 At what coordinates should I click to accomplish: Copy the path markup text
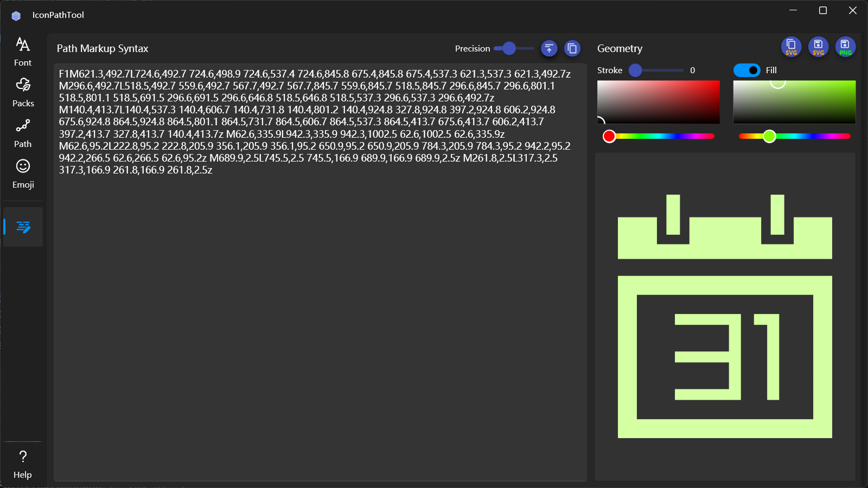pos(572,48)
